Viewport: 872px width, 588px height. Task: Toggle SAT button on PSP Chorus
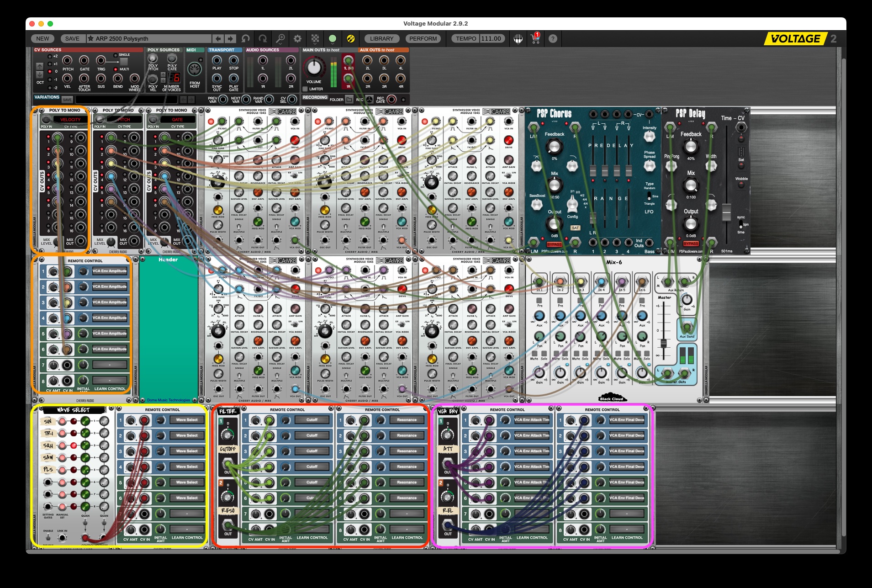click(x=575, y=228)
